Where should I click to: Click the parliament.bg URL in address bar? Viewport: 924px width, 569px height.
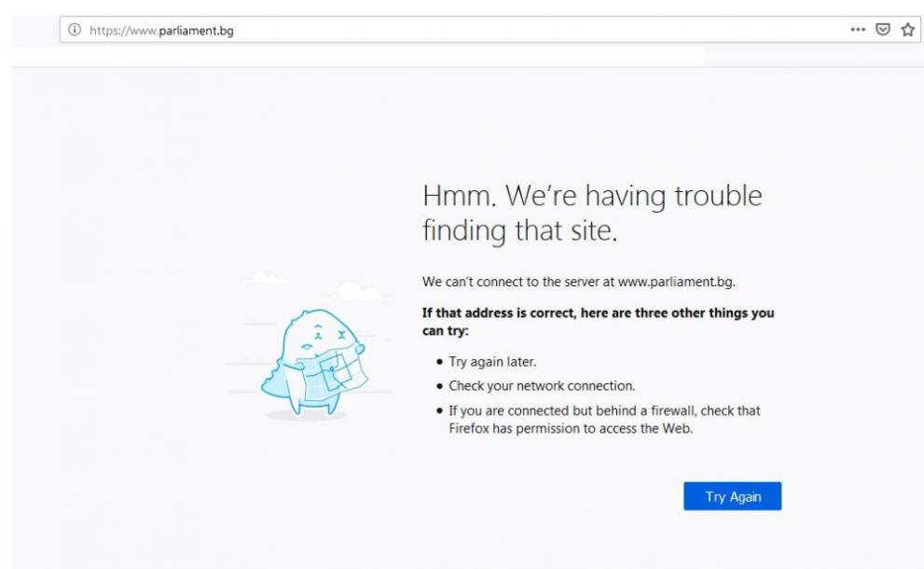tap(161, 30)
